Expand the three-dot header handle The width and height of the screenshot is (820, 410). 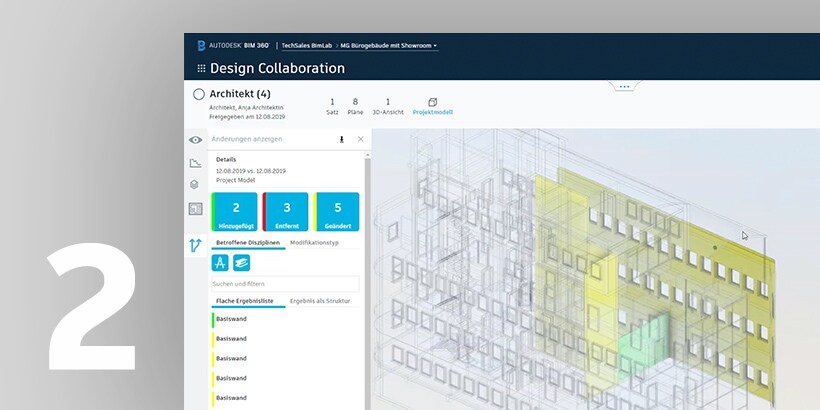click(x=624, y=86)
